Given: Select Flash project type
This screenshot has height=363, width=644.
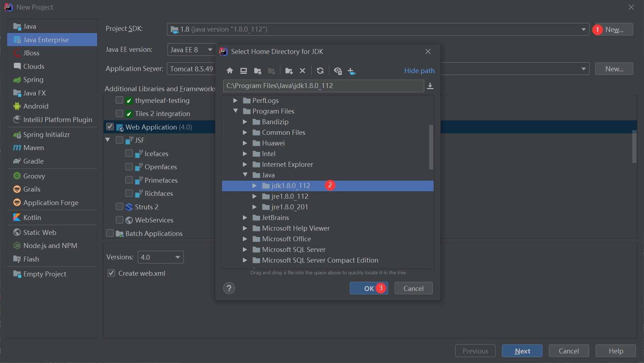Looking at the screenshot, I should pos(31,259).
